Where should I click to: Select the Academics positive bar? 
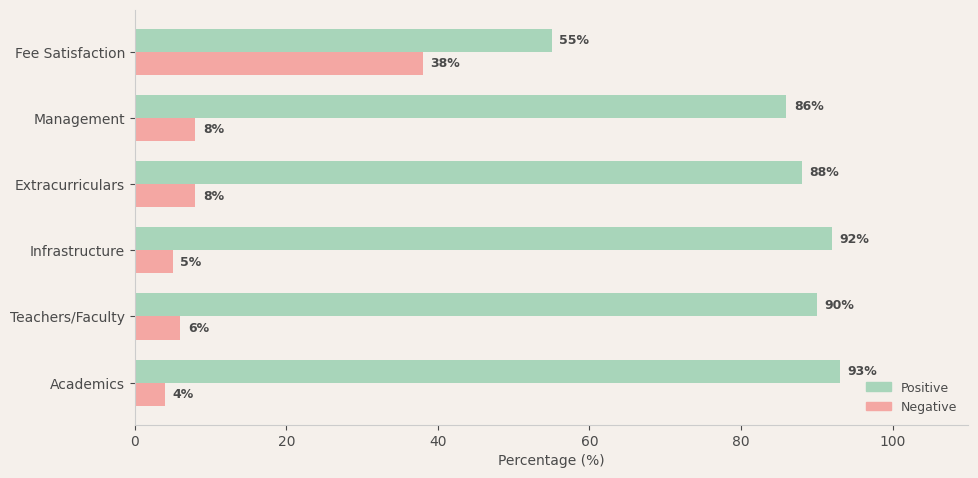click(x=487, y=372)
